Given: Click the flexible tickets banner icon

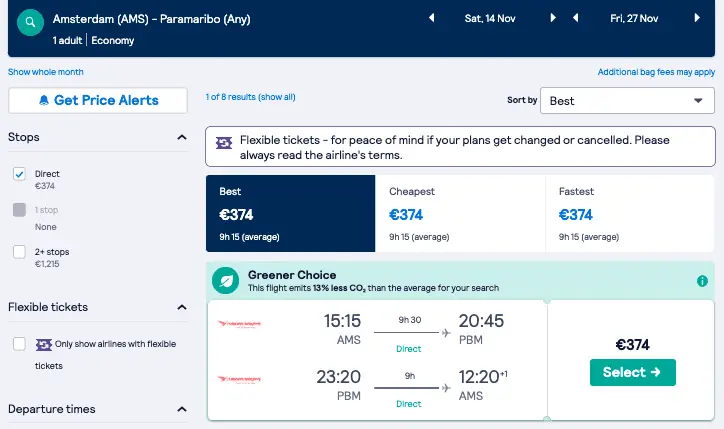Looking at the screenshot, I should (x=224, y=143).
